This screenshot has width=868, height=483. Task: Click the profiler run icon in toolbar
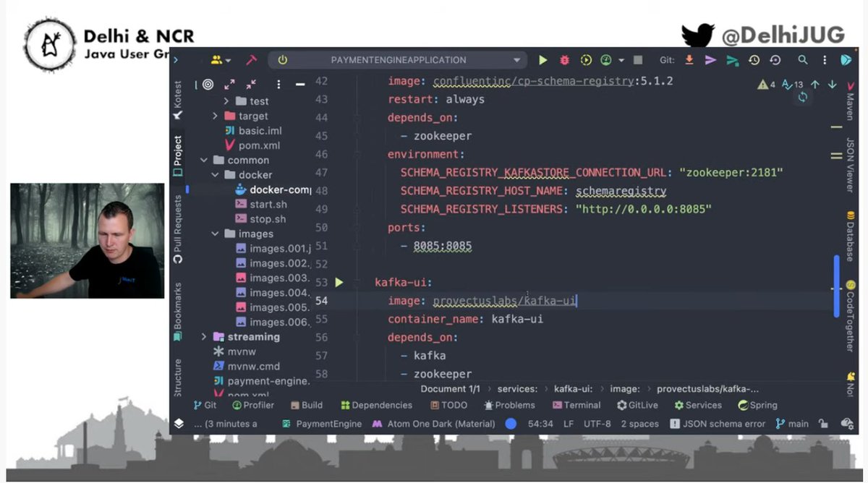(606, 60)
